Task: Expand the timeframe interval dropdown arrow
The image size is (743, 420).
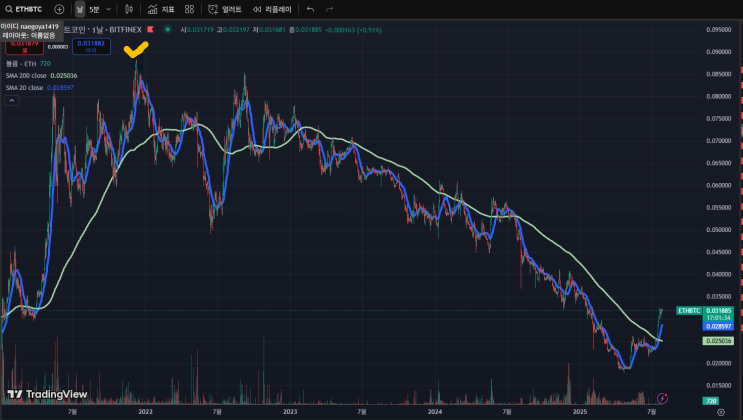Action: tap(109, 9)
